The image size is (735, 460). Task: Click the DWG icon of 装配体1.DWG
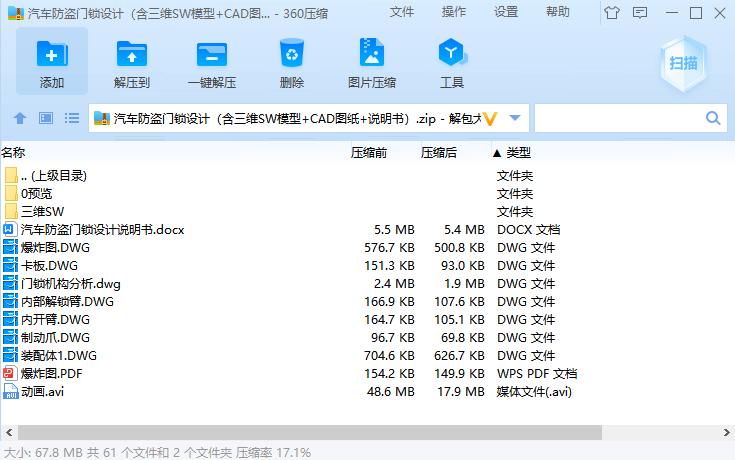pos(10,356)
